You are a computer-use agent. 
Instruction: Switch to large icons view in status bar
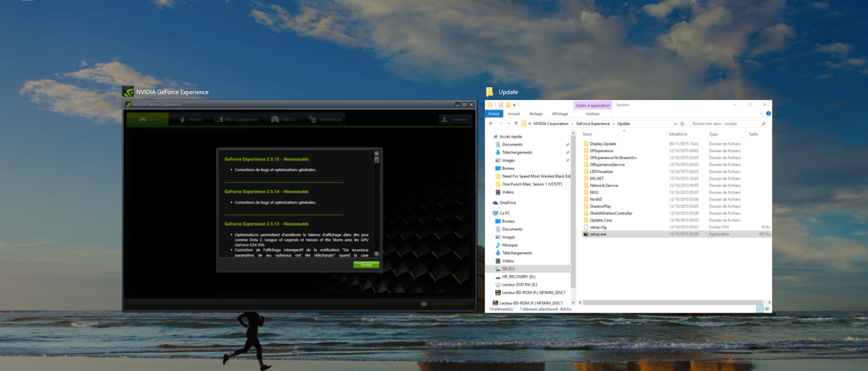click(x=767, y=309)
